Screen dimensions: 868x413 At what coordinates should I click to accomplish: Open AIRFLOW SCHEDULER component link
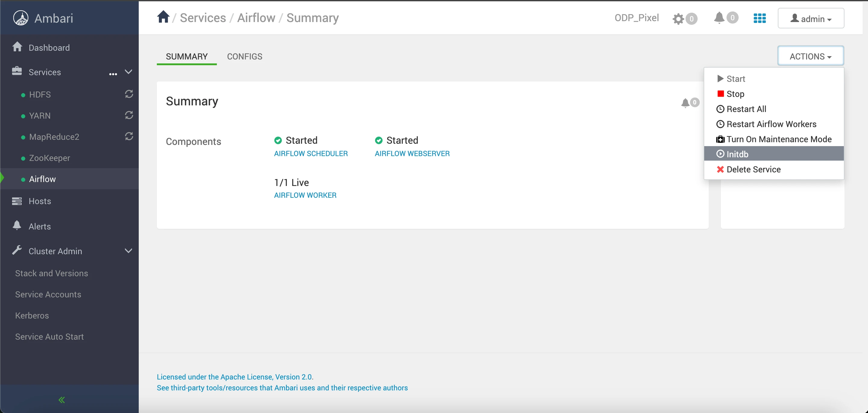(x=311, y=154)
